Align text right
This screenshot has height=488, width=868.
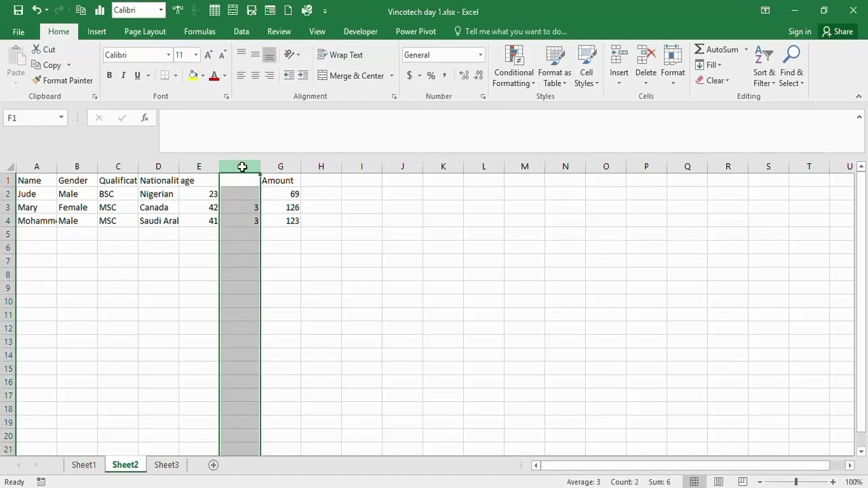coord(269,75)
